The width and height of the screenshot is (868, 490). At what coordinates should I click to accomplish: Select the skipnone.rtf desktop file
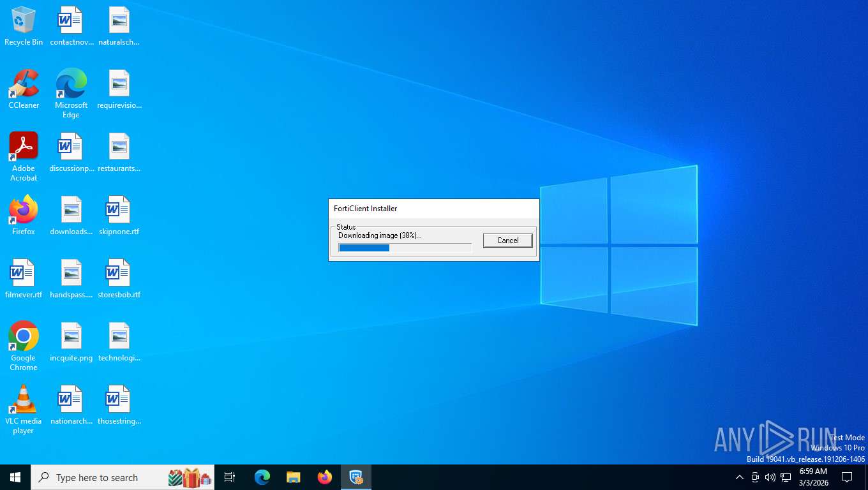[119, 216]
